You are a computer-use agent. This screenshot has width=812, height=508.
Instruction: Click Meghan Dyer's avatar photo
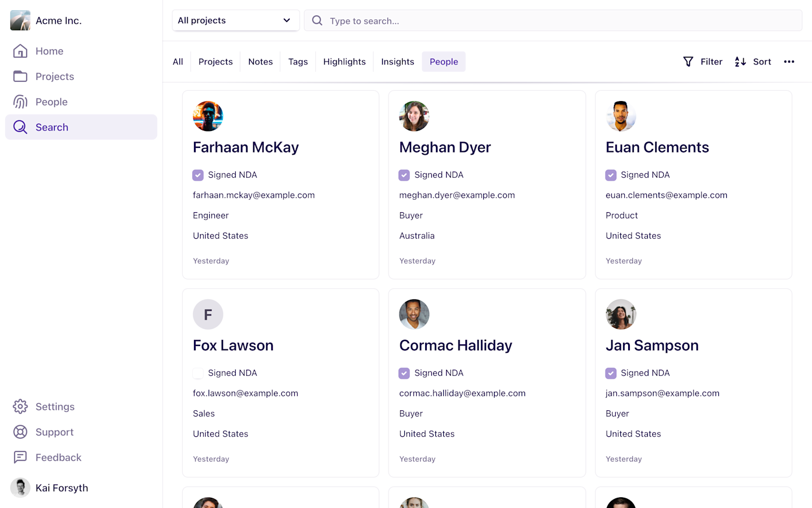(414, 116)
